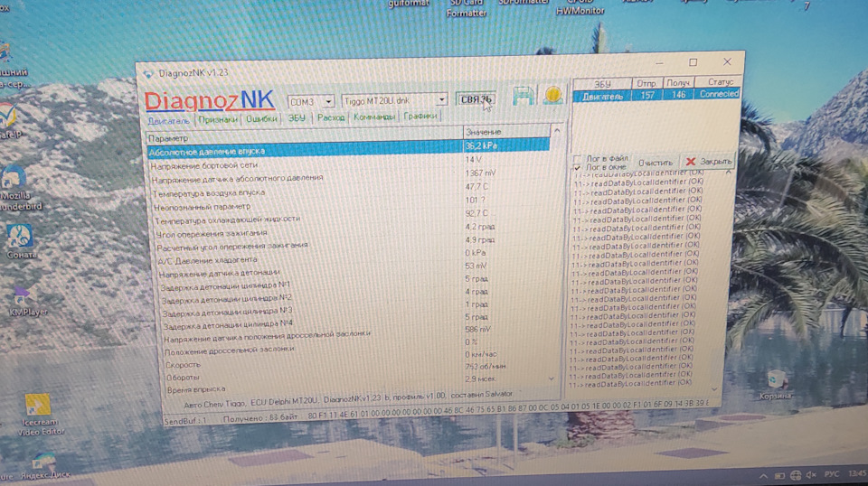This screenshot has width=868, height=486.
Task: Open the Яндекс.Диск desktop shortcut
Action: [x=45, y=465]
